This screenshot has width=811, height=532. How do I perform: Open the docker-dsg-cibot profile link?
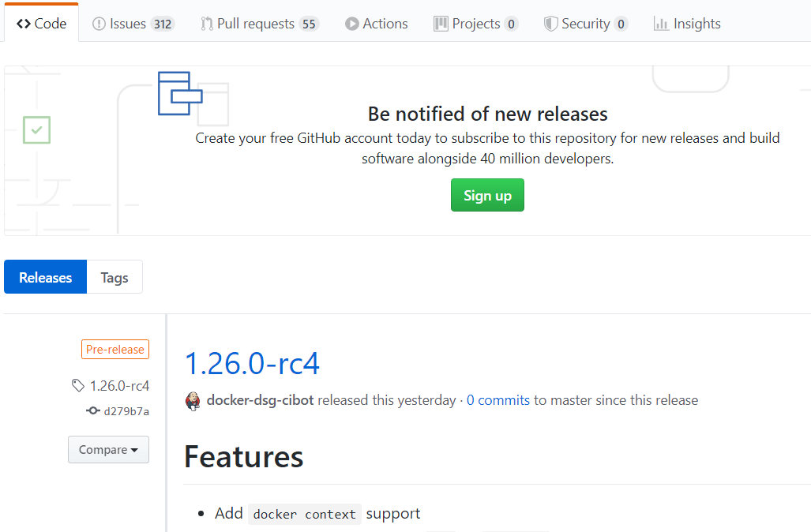pos(260,400)
